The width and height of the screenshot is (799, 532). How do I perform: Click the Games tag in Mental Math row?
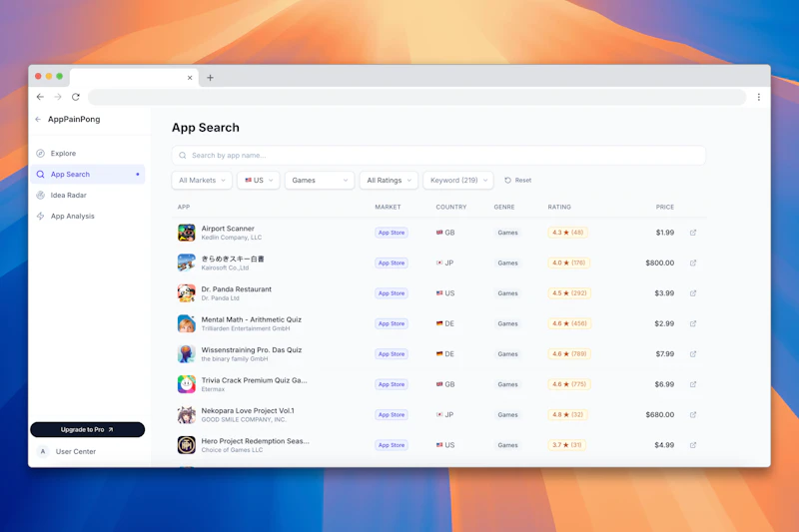[x=507, y=323]
